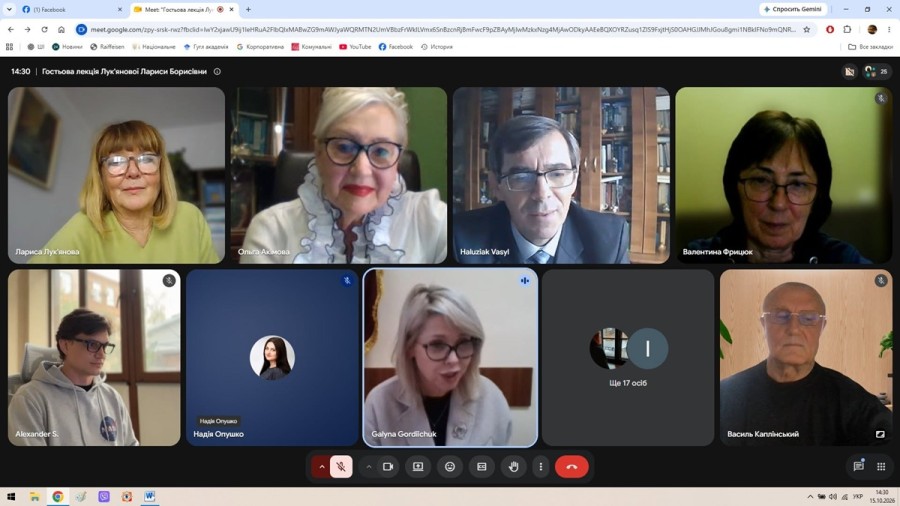This screenshot has width=900, height=506.
Task: Click Надія Опушко profile avatar
Action: click(272, 357)
